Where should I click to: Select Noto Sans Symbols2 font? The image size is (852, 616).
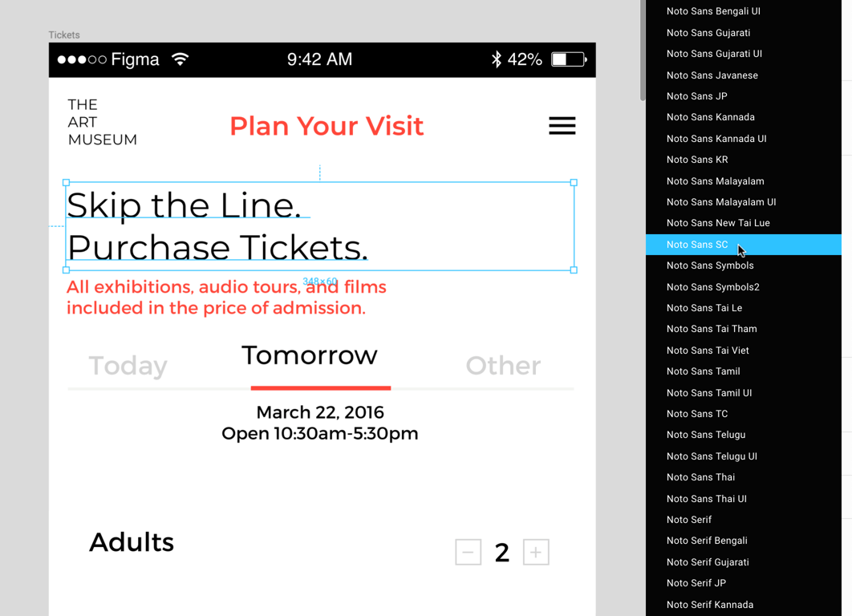pos(712,287)
